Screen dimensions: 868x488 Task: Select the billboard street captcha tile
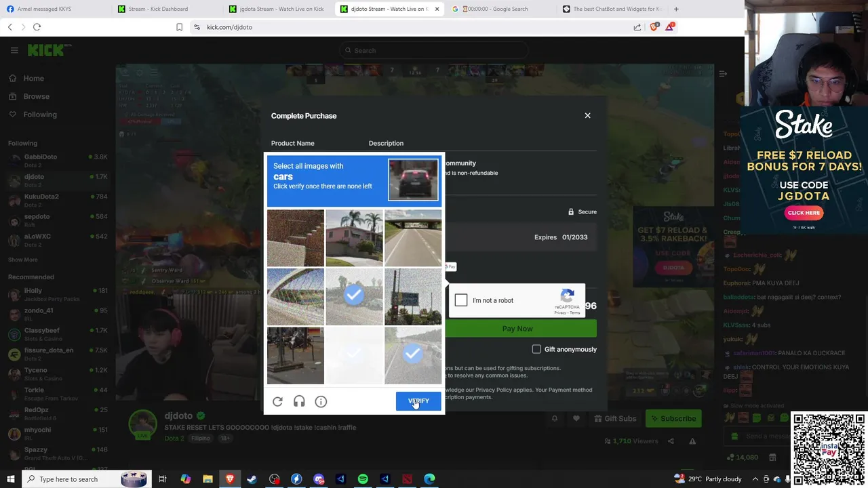(413, 297)
